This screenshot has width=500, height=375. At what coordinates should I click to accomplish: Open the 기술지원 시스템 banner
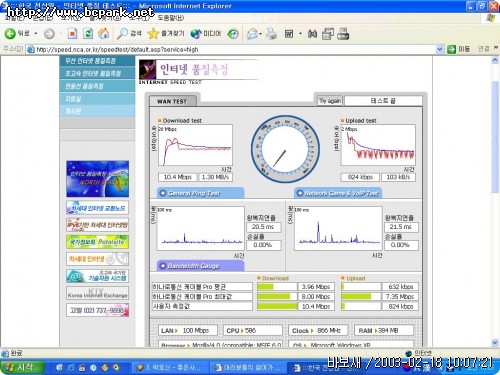[97, 276]
